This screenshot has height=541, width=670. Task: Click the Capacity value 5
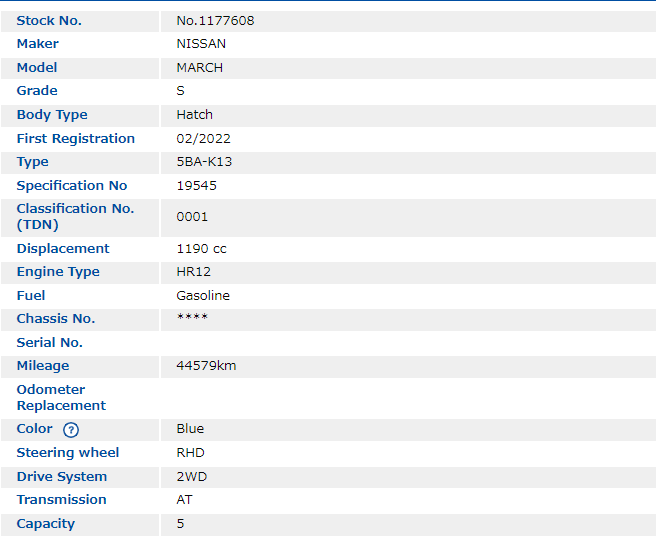180,524
